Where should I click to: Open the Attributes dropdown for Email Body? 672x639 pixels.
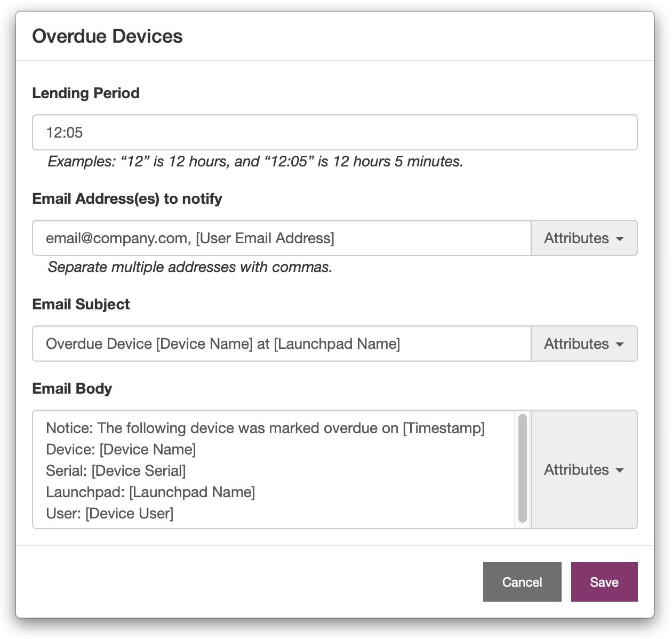(x=583, y=470)
